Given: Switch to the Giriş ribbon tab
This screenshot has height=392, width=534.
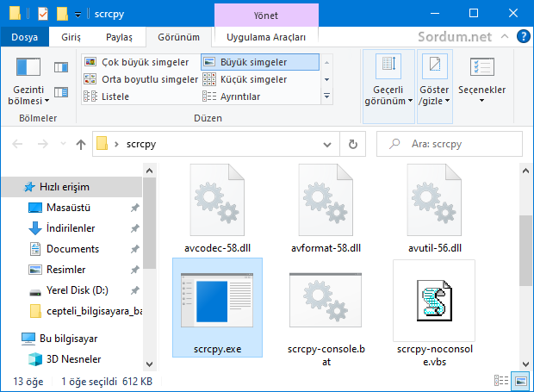Looking at the screenshot, I should pyautogui.click(x=71, y=37).
